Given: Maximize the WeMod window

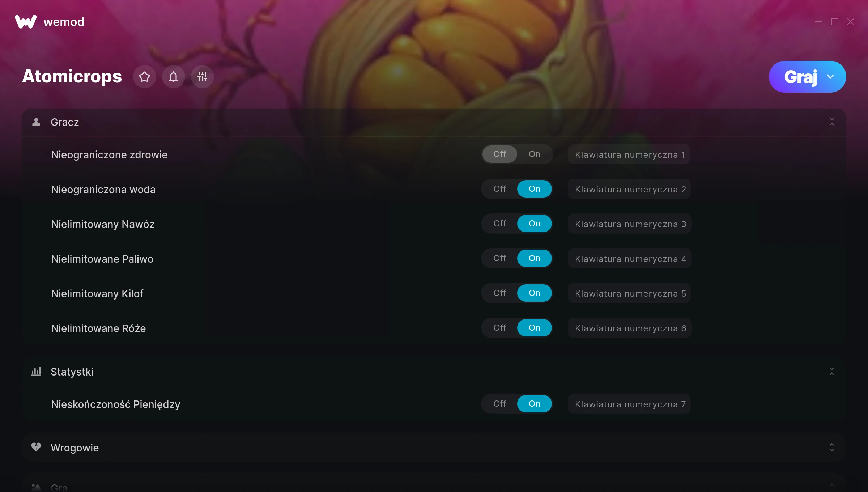Looking at the screenshot, I should pos(835,22).
